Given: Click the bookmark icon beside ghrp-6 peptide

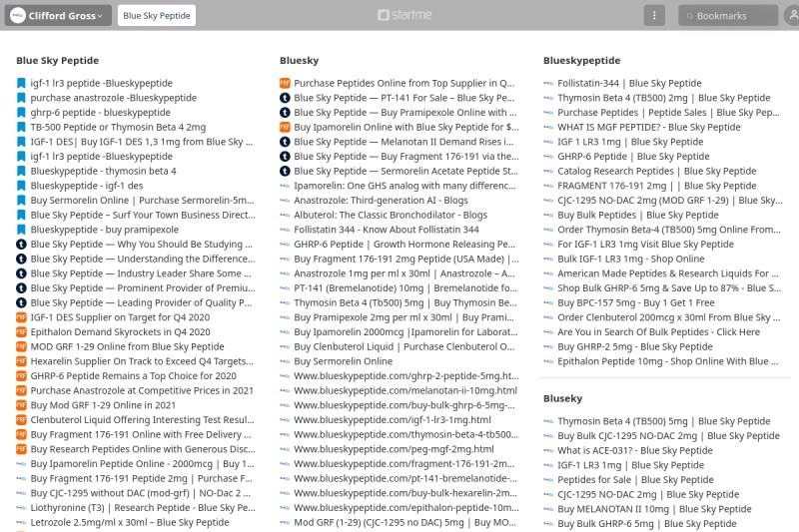Looking at the screenshot, I should pos(21,113).
